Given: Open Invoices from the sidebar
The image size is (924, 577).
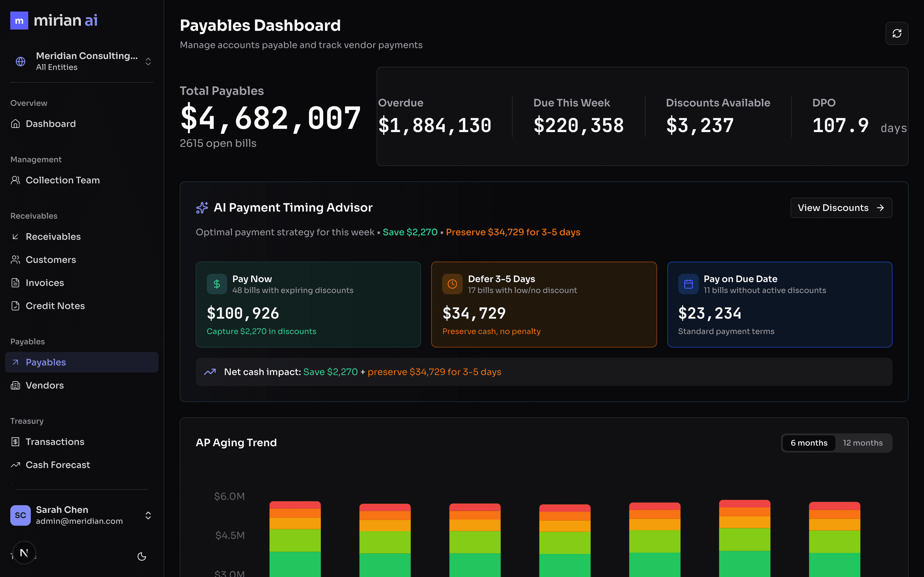Looking at the screenshot, I should point(45,282).
